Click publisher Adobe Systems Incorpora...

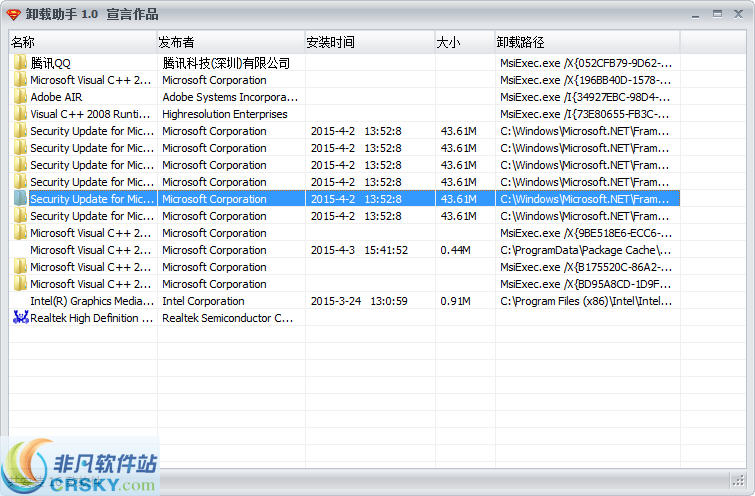coord(230,97)
